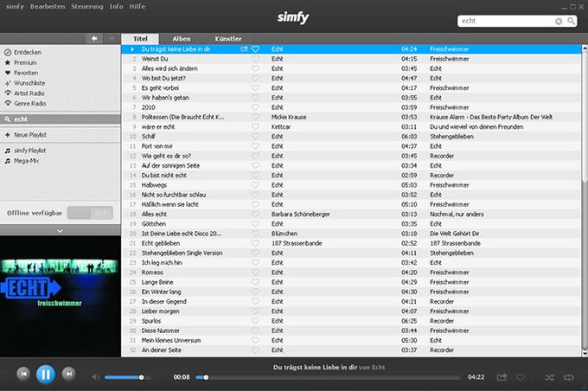Open the Steuerung menu
This screenshot has width=588, height=391.
point(87,6)
